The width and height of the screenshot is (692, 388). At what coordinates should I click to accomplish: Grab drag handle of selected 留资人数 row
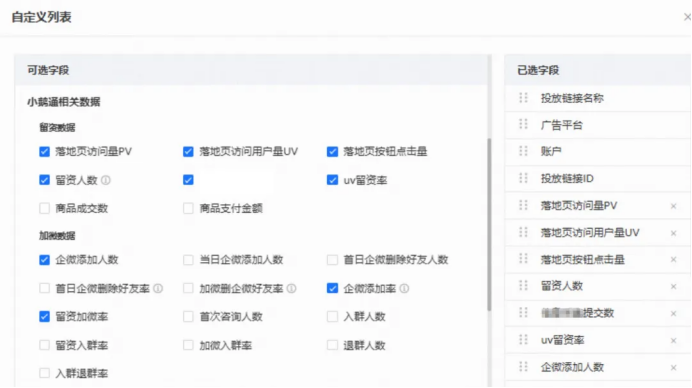point(523,286)
